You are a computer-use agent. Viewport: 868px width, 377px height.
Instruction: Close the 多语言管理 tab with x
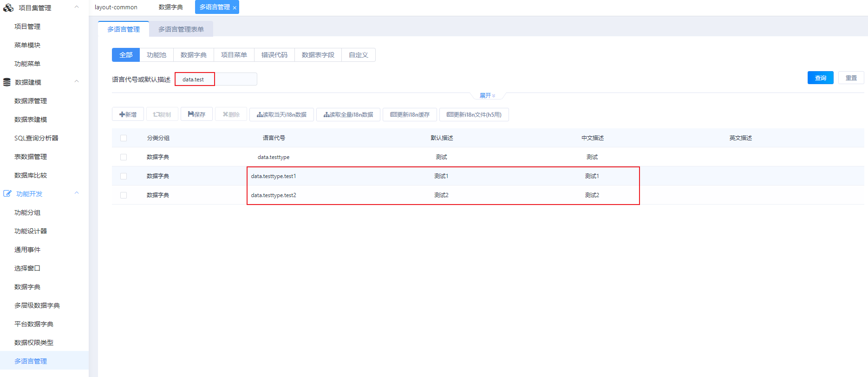[x=235, y=8]
